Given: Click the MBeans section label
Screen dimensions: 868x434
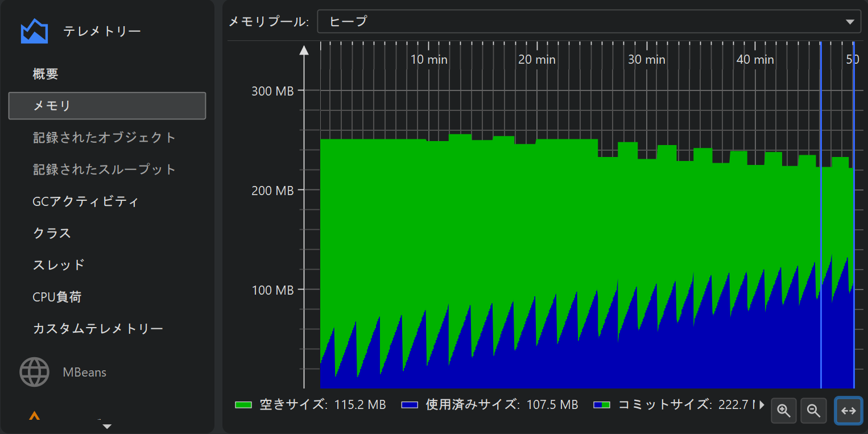Looking at the screenshot, I should point(85,373).
